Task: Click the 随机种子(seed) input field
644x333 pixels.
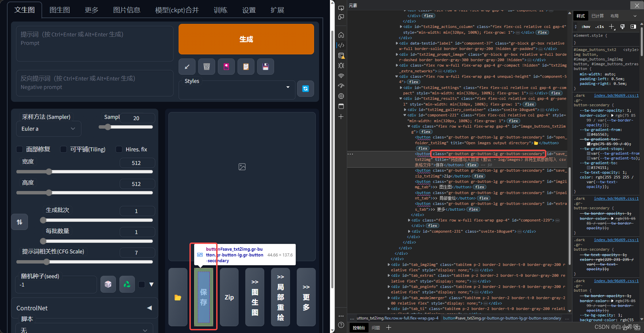Action: [56, 285]
